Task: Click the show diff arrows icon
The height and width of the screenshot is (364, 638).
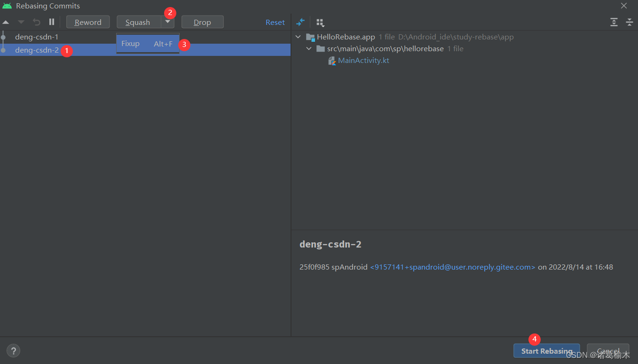Action: point(300,22)
